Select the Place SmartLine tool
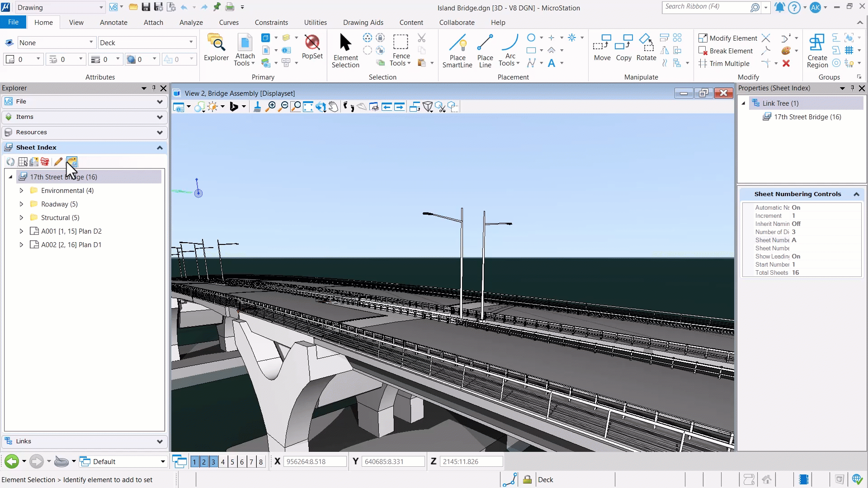Viewport: 868px width, 488px height. pyautogui.click(x=457, y=51)
